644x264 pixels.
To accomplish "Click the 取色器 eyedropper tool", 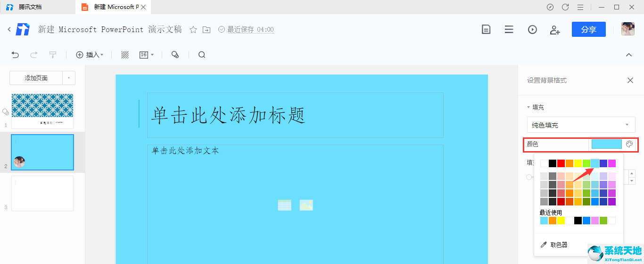I will (x=554, y=245).
